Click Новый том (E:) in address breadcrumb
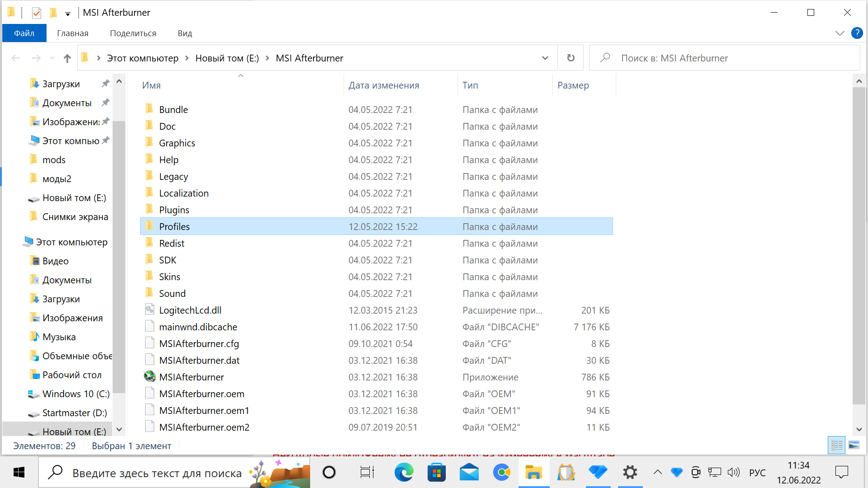The image size is (868, 488). click(227, 58)
